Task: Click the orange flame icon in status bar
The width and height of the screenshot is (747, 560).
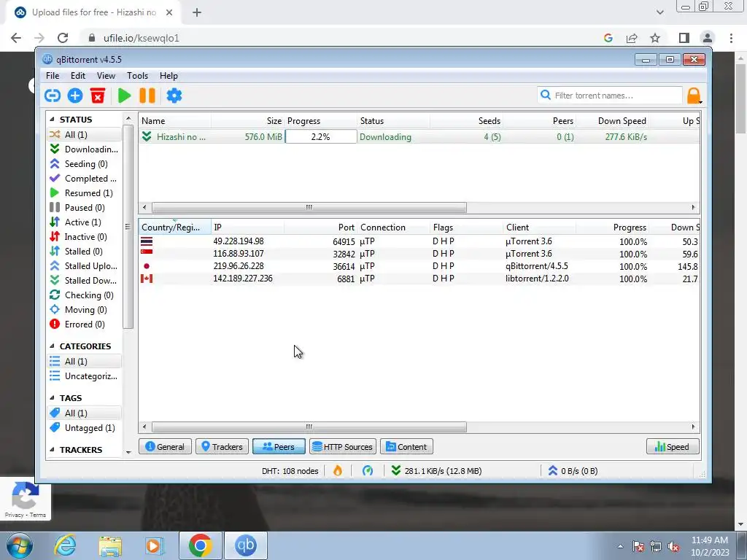Action: click(337, 471)
